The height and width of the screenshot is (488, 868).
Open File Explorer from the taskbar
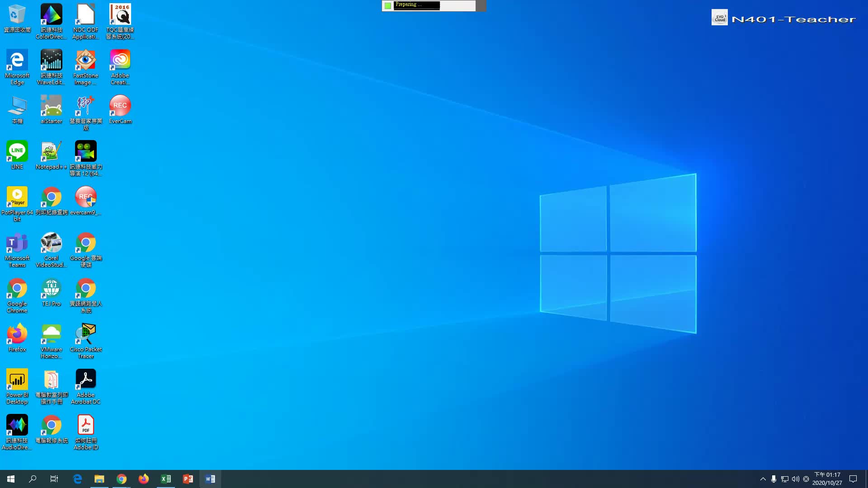pos(99,479)
